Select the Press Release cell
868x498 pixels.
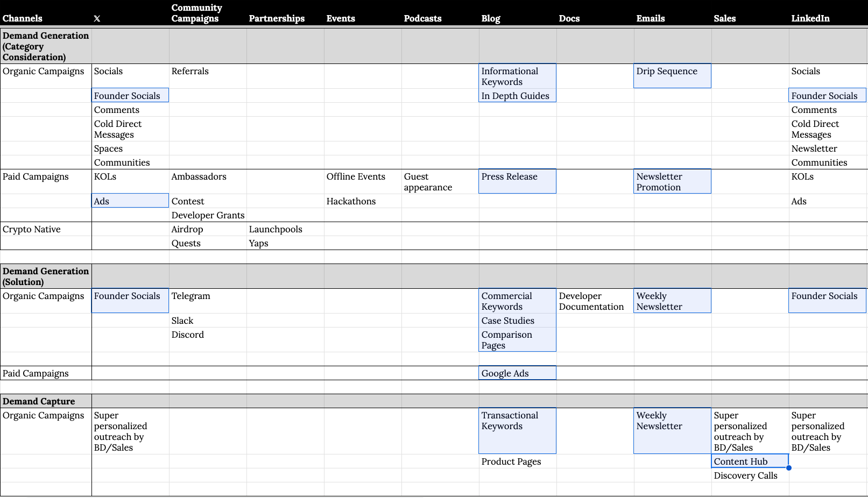tap(518, 182)
